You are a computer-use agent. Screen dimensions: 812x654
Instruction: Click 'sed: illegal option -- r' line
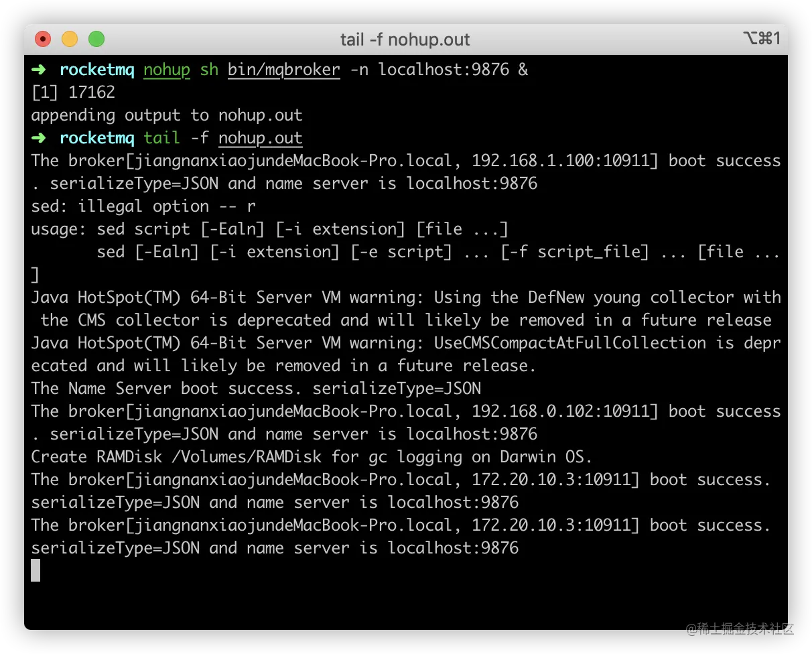pos(143,206)
